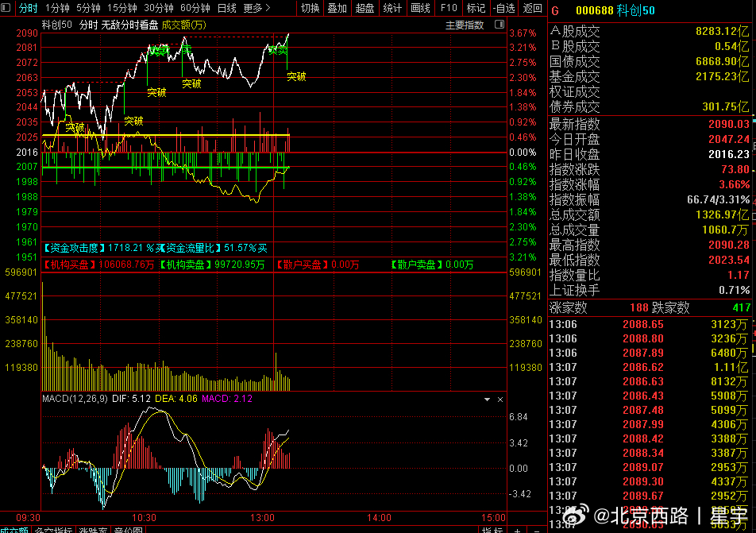Click the red G icon before 000688
756x533 pixels.
(x=555, y=10)
